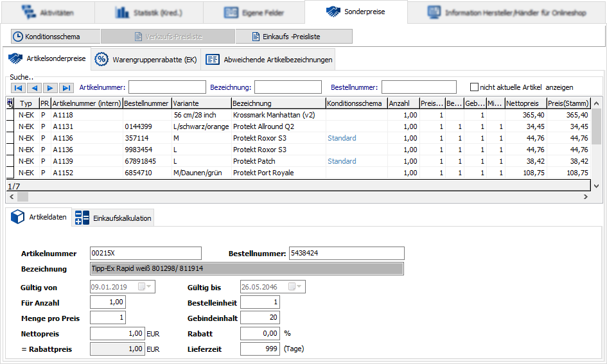Go to next record arrow
607x364 pixels.
(x=50, y=88)
